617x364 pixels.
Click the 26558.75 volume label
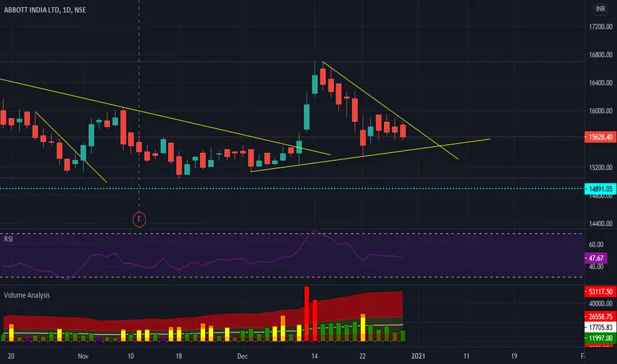pyautogui.click(x=600, y=316)
